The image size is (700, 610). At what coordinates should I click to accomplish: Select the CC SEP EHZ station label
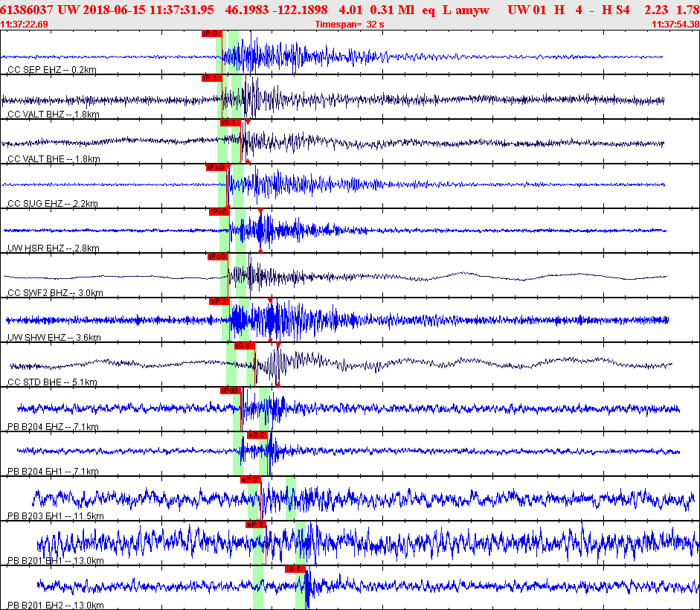[x=51, y=70]
